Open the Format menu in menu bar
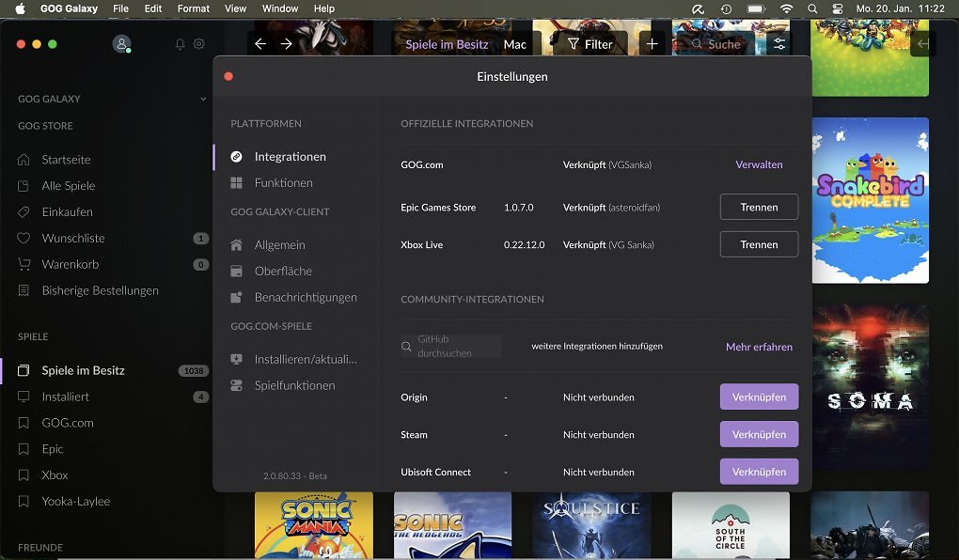 [x=194, y=8]
